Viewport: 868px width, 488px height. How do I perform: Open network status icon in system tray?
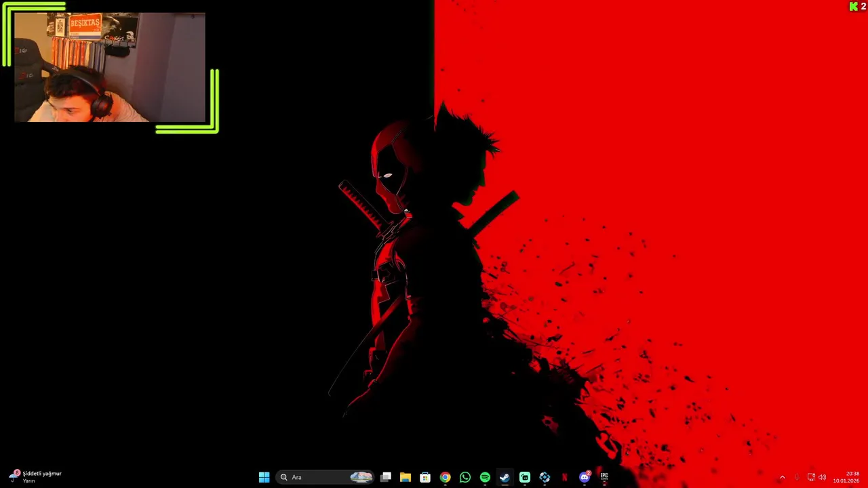point(811,477)
